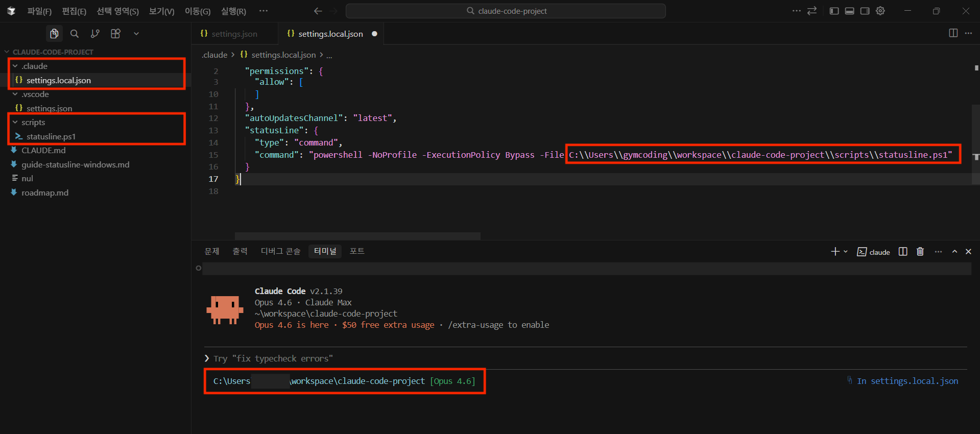The height and width of the screenshot is (434, 980).
Task: Open the 실행(R) menu
Action: (x=233, y=11)
